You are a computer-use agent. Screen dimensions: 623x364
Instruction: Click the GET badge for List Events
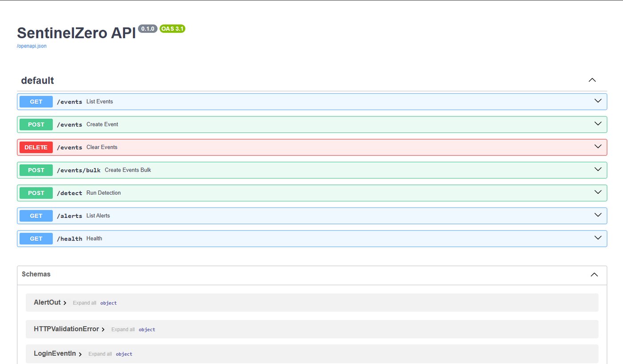click(x=36, y=102)
